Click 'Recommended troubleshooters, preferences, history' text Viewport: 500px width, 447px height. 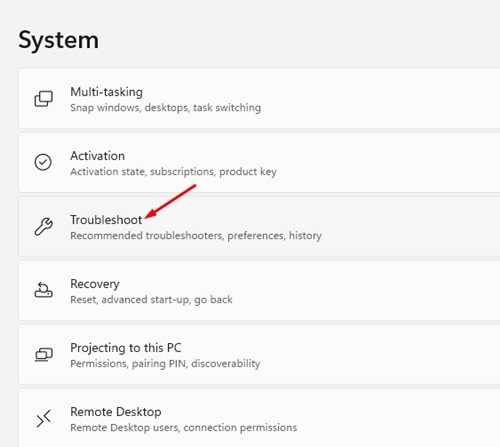click(196, 236)
